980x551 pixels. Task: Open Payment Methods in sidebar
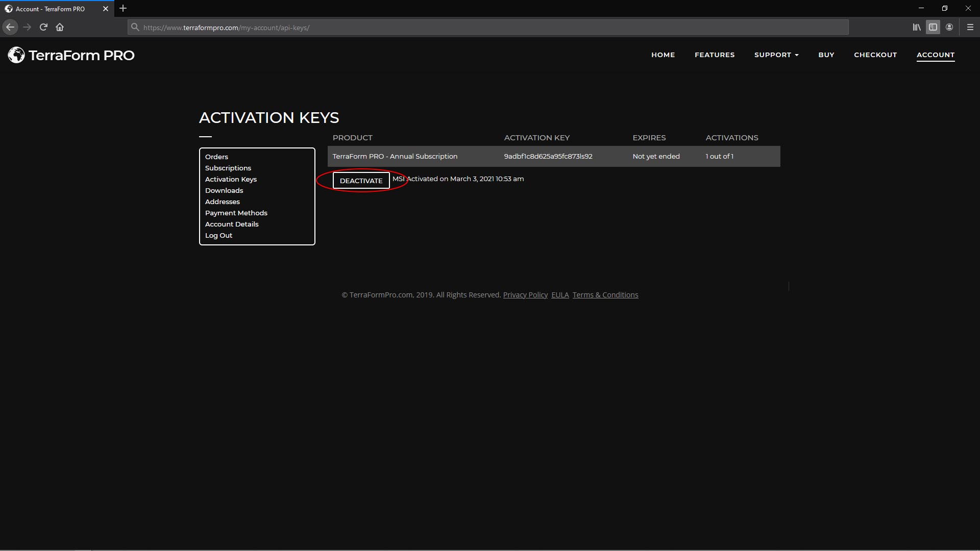(x=236, y=213)
